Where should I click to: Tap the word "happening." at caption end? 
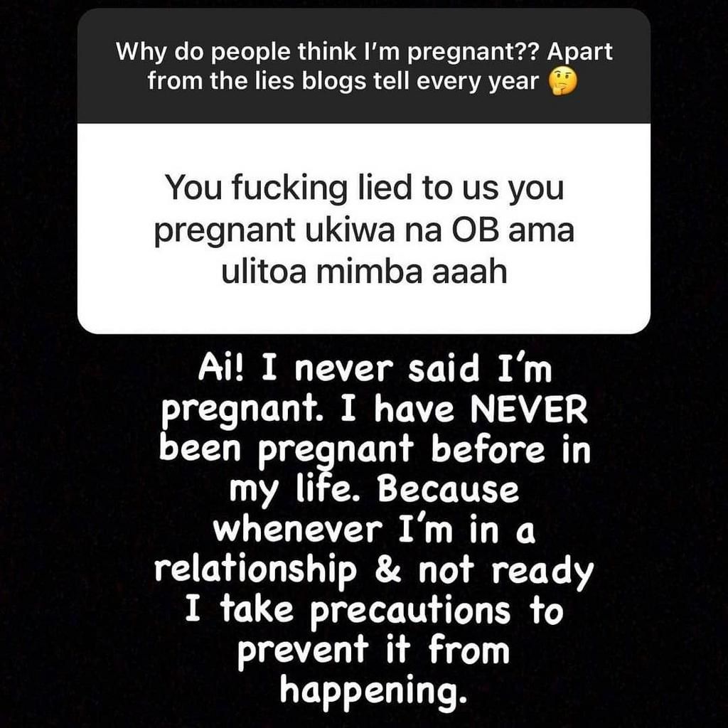[373, 690]
